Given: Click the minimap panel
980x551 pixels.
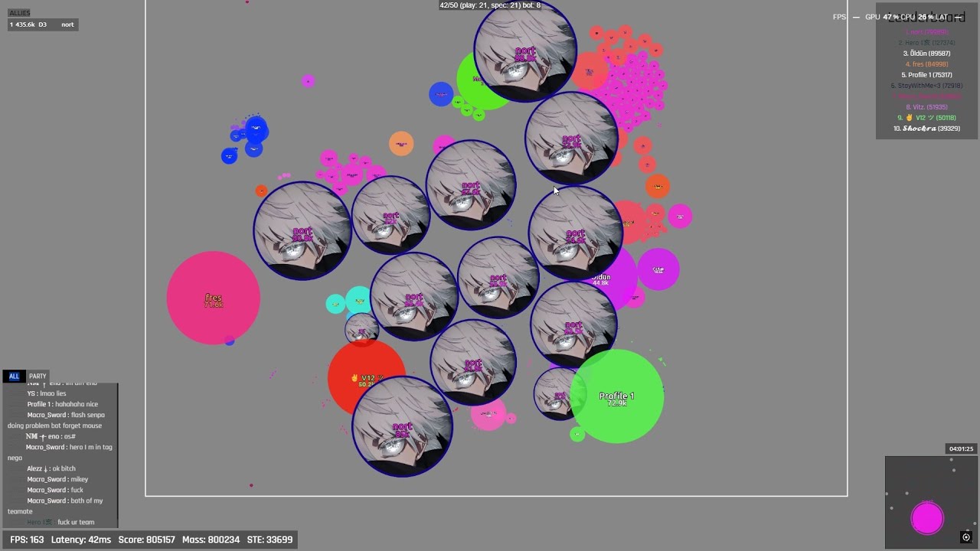Looking at the screenshot, I should (931, 503).
